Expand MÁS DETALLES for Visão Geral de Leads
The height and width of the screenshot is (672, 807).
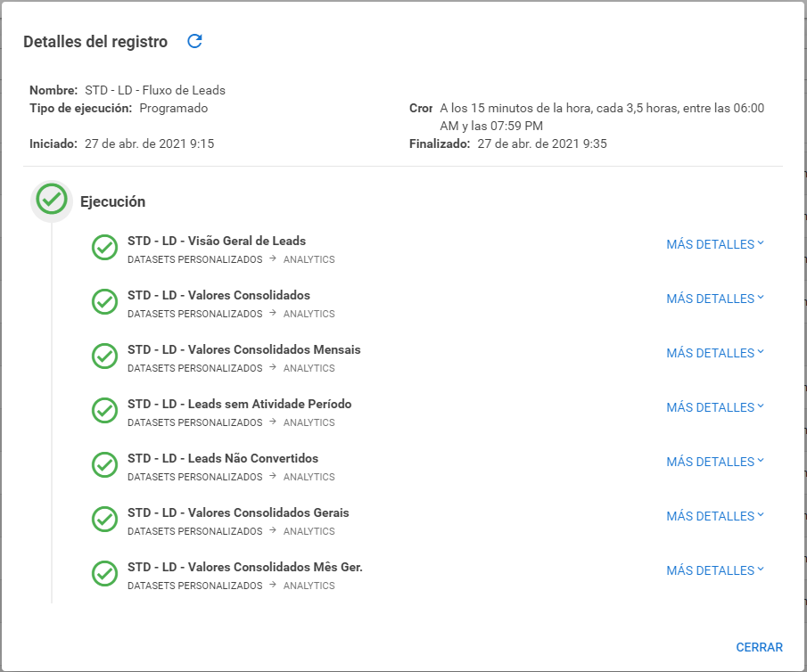(715, 244)
